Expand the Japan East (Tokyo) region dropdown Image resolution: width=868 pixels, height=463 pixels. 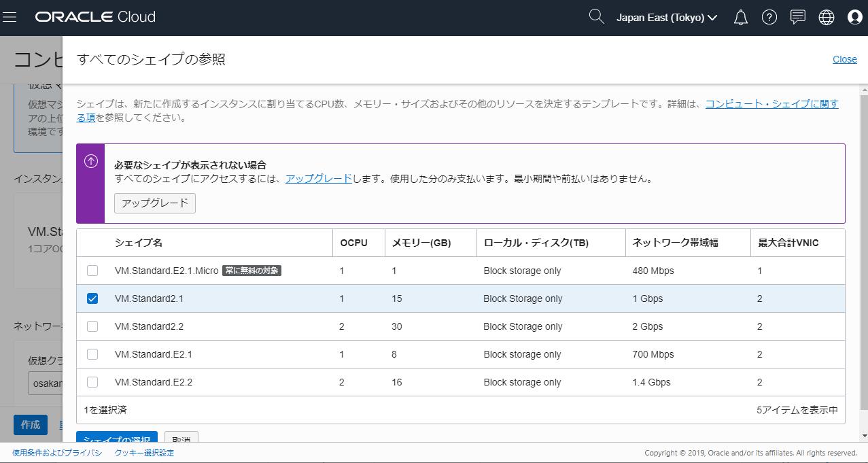click(667, 18)
